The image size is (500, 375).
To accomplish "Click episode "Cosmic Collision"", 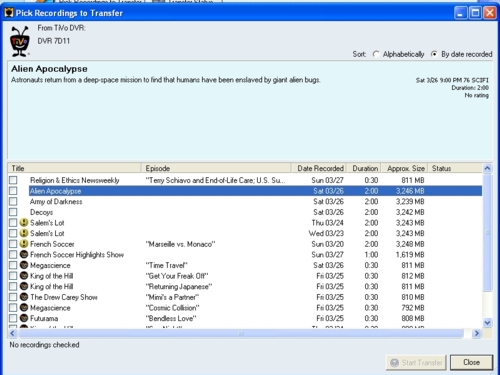I will coord(173,308).
